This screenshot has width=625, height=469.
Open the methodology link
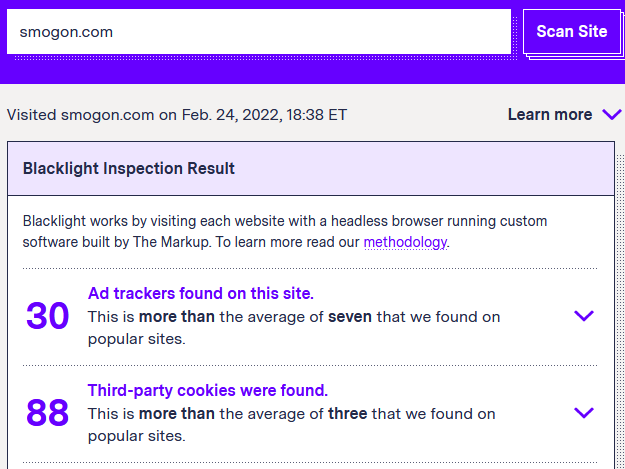pos(404,242)
